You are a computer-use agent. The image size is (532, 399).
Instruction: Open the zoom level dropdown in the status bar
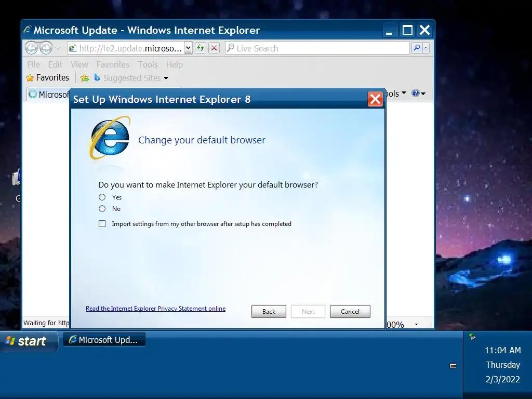416,324
